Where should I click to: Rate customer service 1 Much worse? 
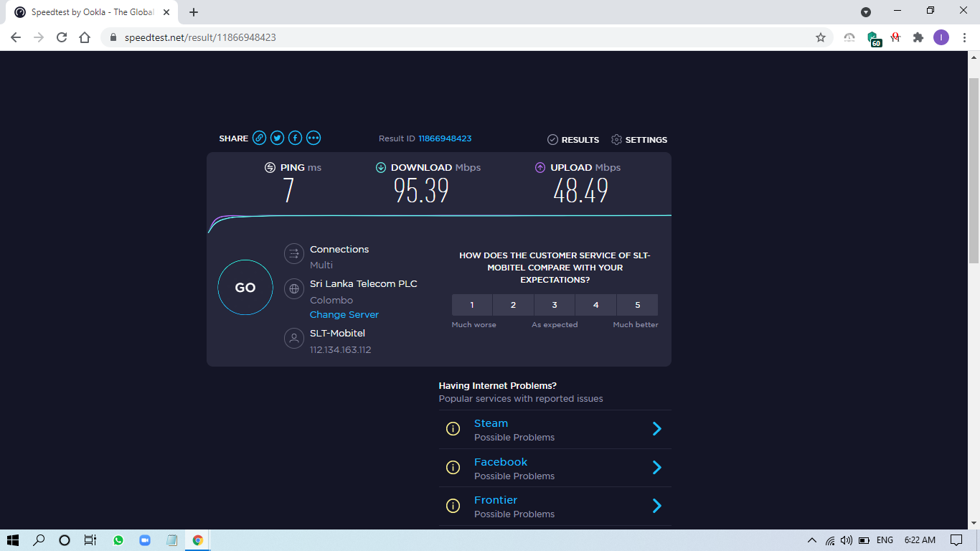tap(472, 305)
